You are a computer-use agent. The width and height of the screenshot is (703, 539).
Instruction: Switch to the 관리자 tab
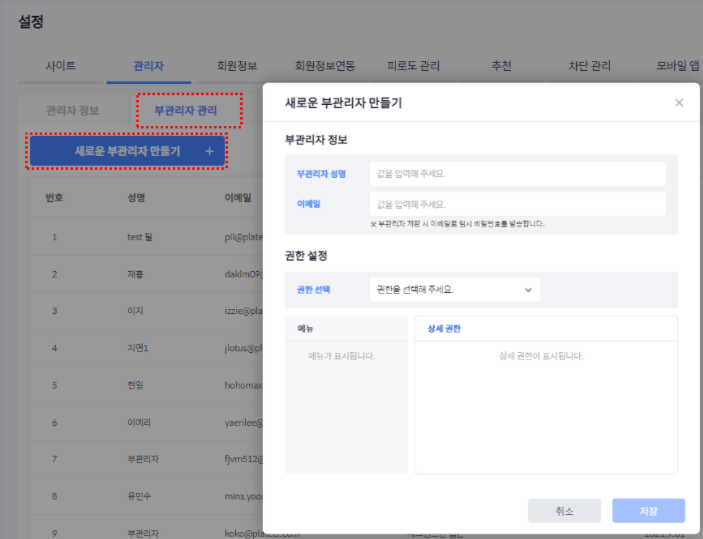point(148,66)
